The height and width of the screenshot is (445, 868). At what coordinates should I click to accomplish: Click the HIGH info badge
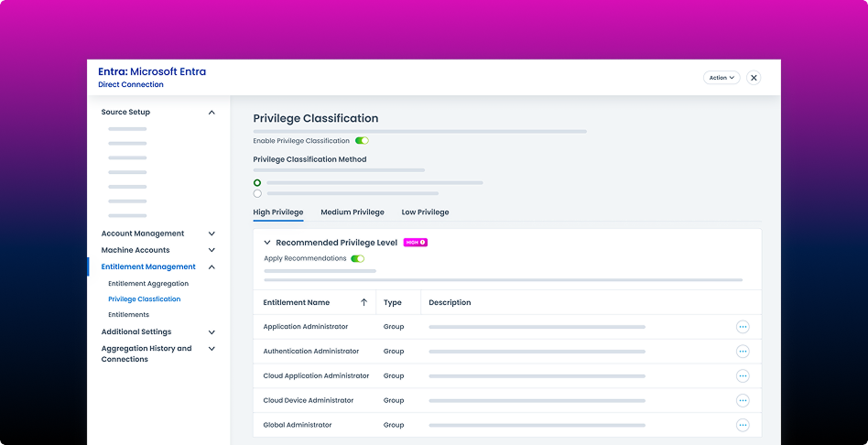pyautogui.click(x=415, y=243)
